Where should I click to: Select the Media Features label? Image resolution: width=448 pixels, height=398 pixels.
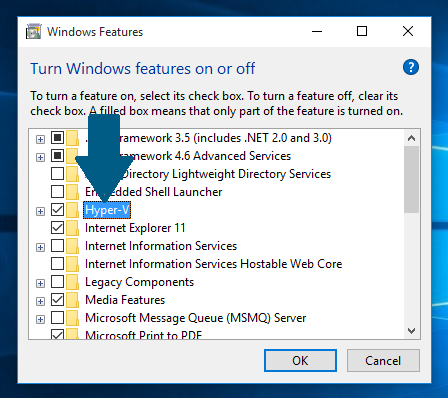coord(125,300)
